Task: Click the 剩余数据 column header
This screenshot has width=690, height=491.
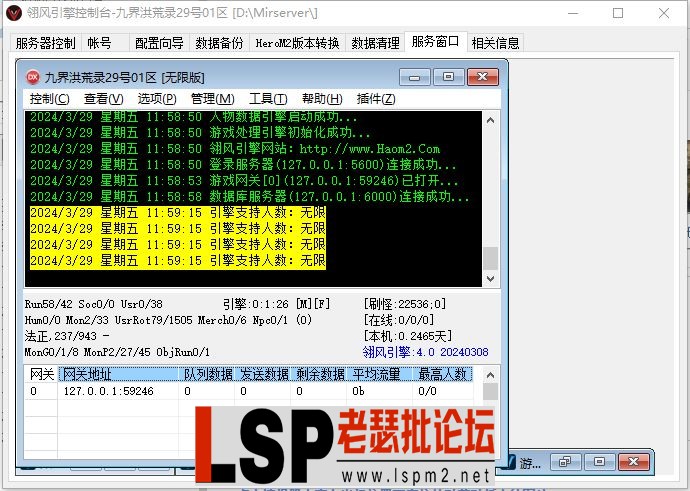Action: (x=319, y=374)
